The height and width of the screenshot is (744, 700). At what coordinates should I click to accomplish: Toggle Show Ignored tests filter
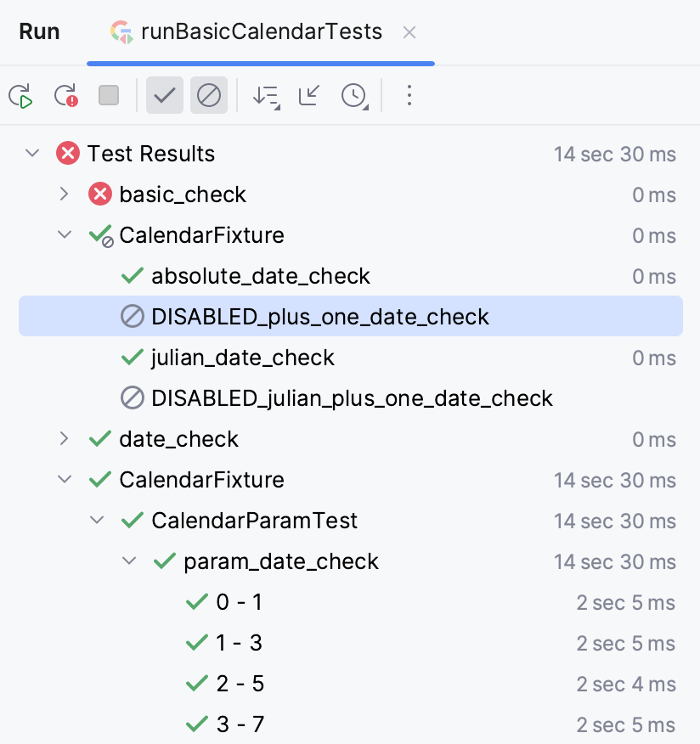tap(209, 95)
